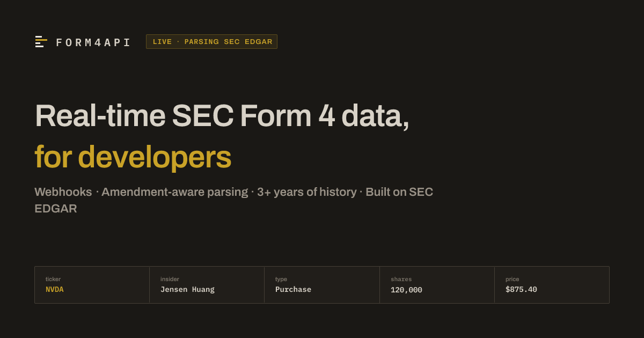This screenshot has width=644, height=338.
Task: Click 'Amendment-aware parsing' in the subtitle
Action: 174,192
